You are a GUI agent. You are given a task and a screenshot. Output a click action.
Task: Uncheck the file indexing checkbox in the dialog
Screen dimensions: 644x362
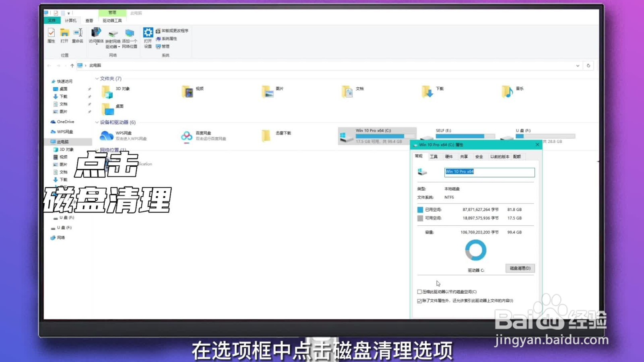[x=419, y=300]
